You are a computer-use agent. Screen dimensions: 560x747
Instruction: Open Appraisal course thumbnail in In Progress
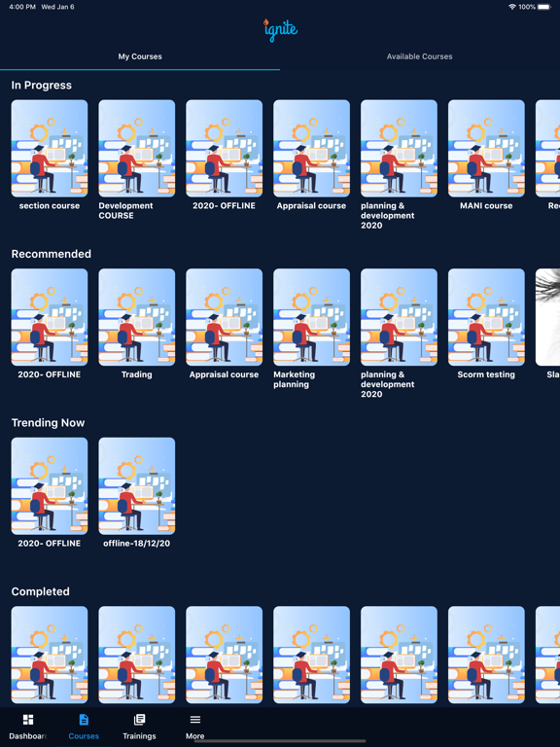point(311,148)
